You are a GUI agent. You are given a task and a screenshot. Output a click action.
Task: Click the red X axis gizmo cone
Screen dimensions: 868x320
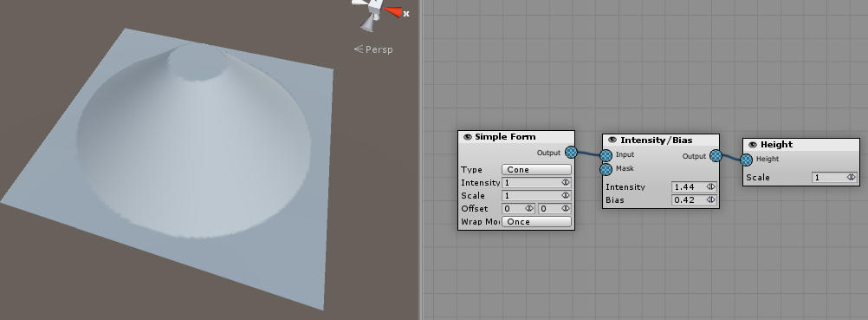(x=393, y=11)
